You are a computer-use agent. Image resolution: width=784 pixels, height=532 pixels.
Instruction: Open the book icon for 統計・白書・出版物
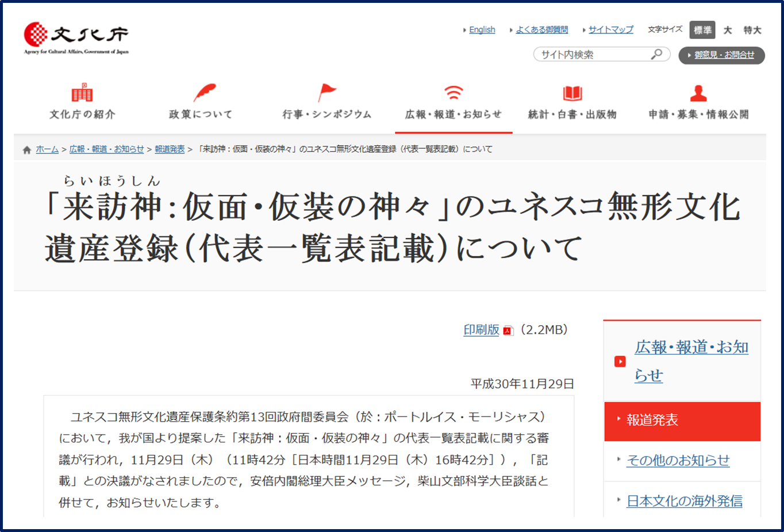point(572,93)
